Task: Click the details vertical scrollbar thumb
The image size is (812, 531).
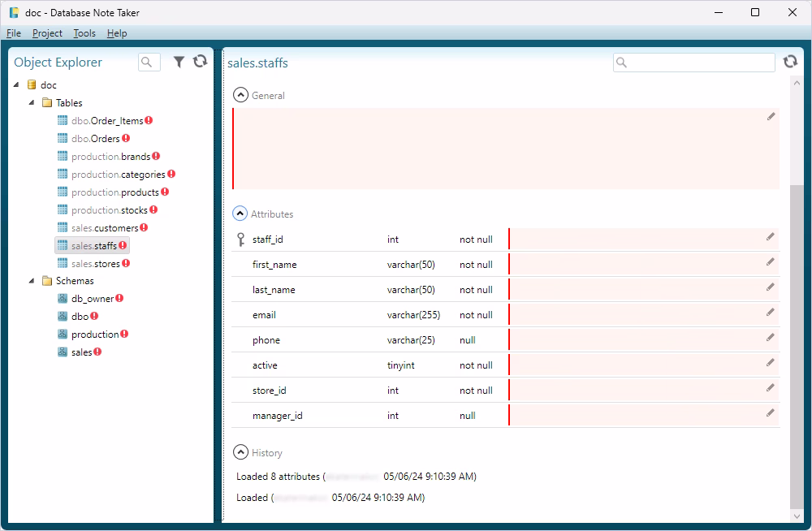Action: pos(797,347)
